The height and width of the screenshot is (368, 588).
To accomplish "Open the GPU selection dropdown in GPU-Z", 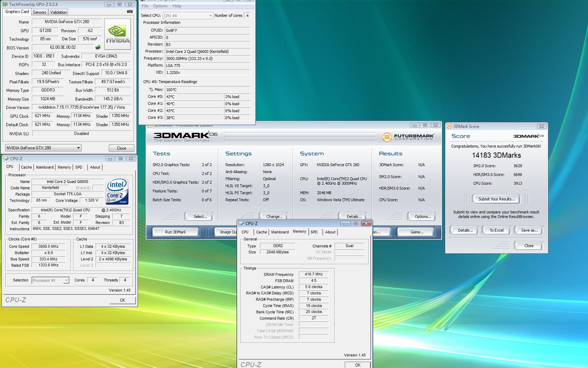I will [43, 148].
